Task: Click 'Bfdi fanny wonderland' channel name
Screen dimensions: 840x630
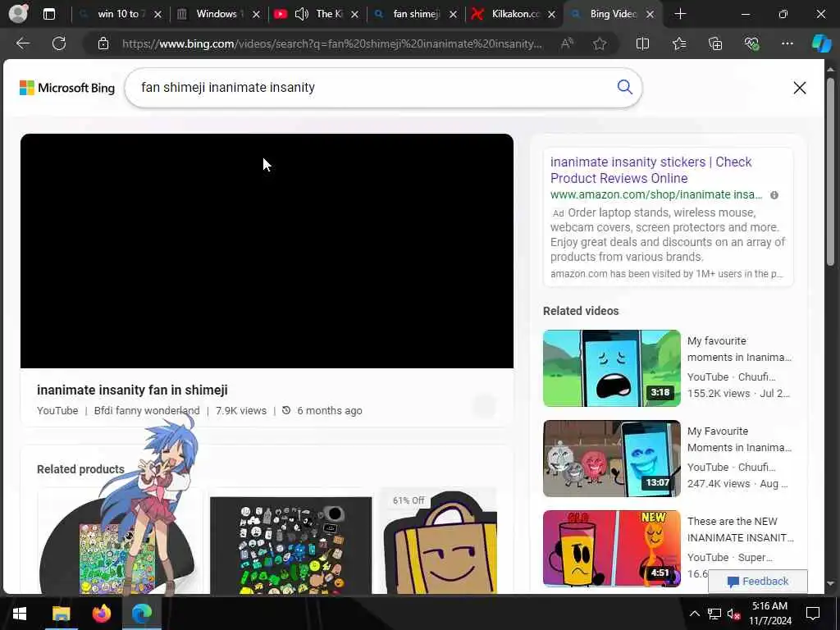Action: click(x=147, y=410)
